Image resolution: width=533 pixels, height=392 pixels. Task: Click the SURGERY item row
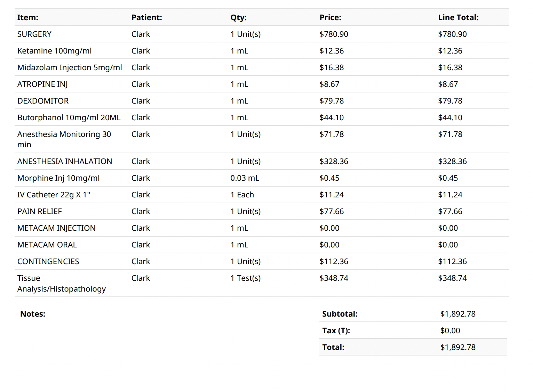34,34
